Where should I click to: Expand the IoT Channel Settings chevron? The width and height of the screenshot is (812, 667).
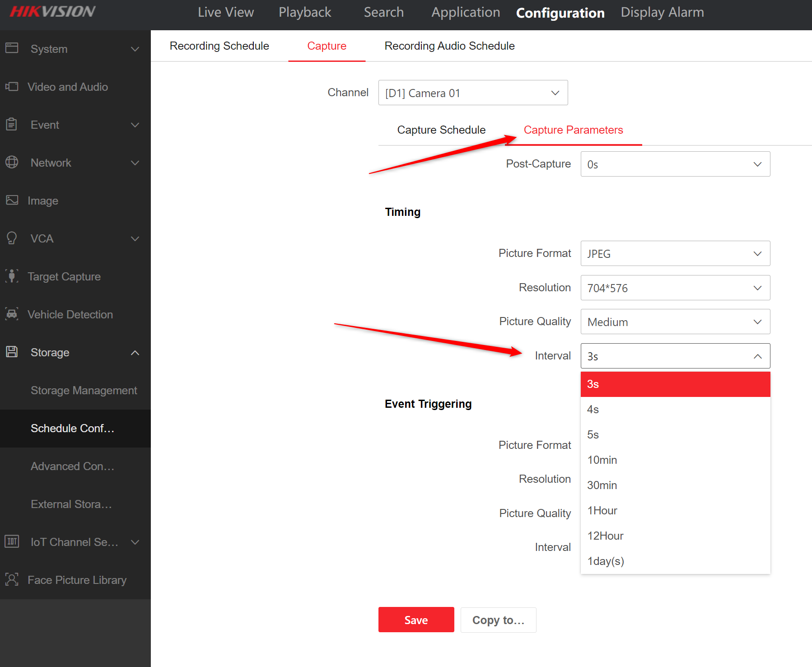135,542
